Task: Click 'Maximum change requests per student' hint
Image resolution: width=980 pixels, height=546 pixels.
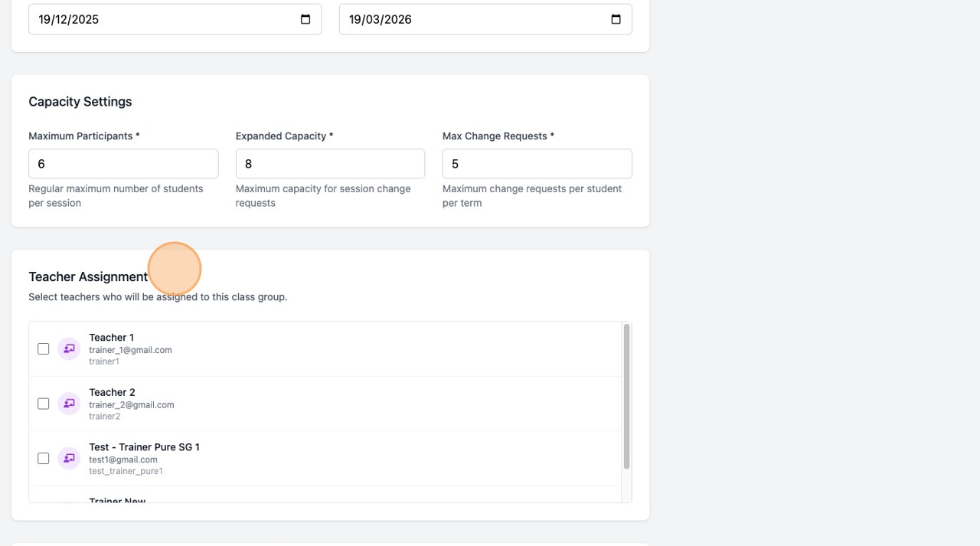Action: tap(532, 196)
